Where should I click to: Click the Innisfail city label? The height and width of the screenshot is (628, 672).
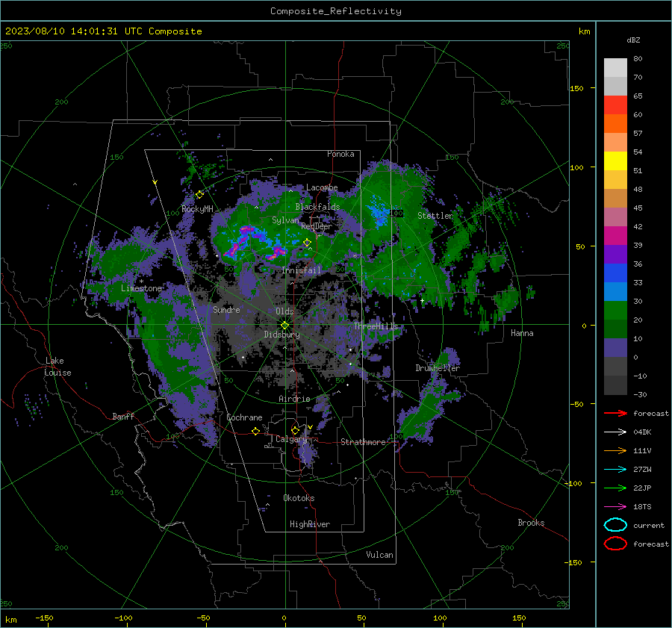click(302, 270)
